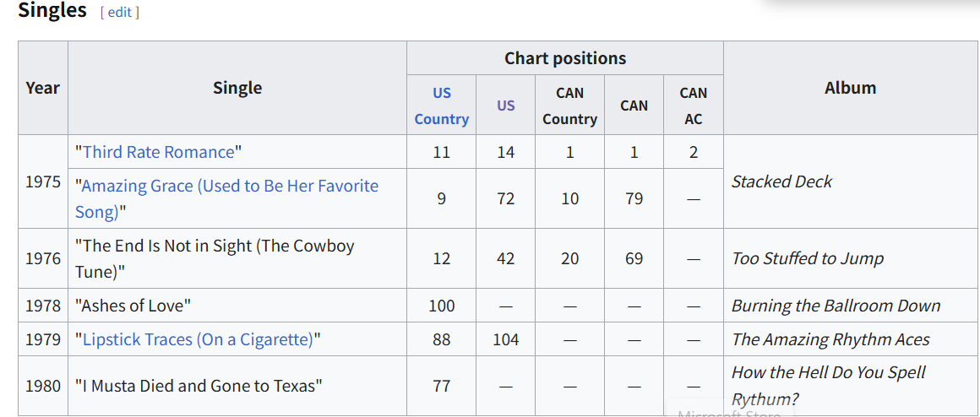This screenshot has height=417, width=980.
Task: Click "Ashes of Love" single title
Action: coord(133,306)
